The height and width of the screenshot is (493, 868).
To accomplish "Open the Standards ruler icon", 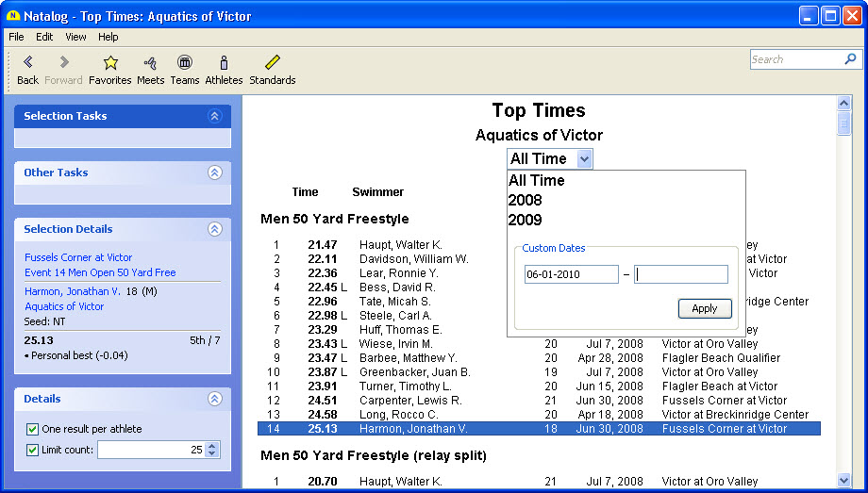I will (272, 63).
